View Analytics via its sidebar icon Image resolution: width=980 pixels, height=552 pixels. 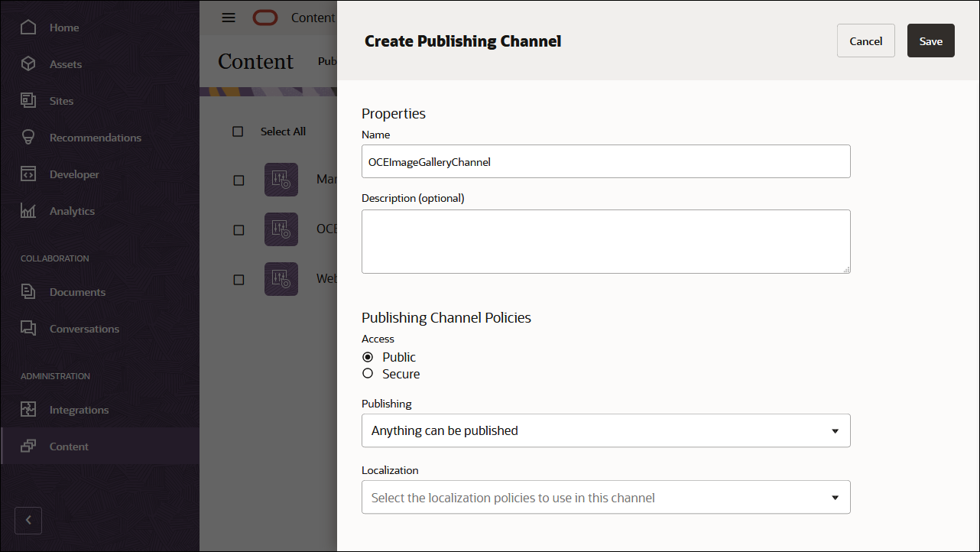click(x=72, y=210)
